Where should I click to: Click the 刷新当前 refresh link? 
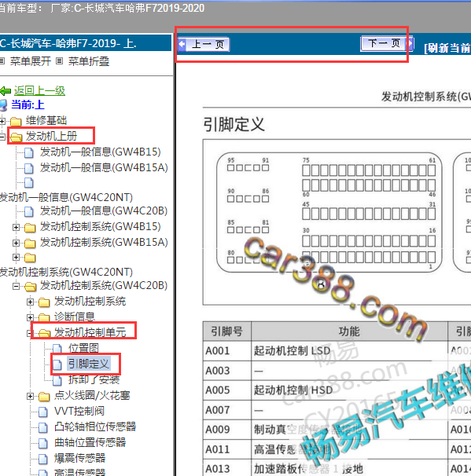447,48
